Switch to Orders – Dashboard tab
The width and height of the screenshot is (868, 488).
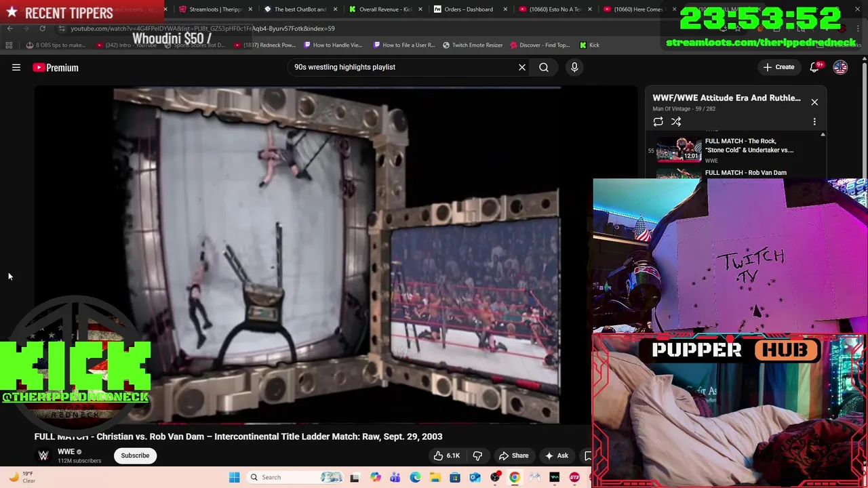click(469, 9)
